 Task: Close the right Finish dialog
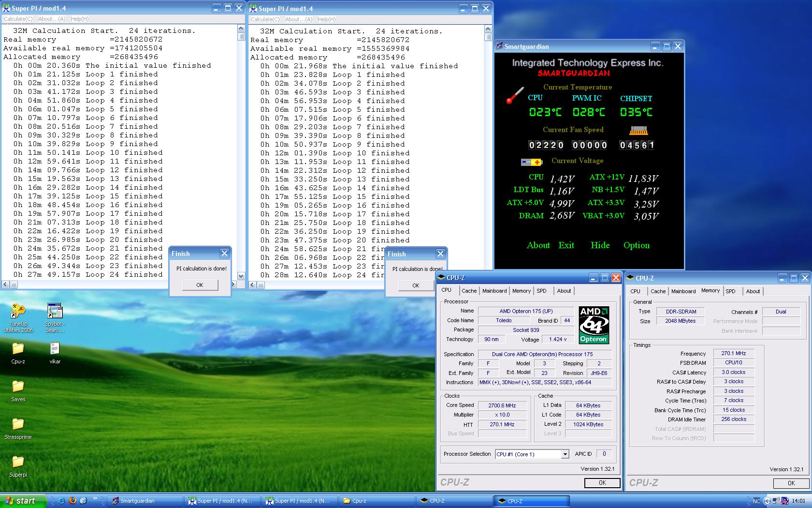440,254
